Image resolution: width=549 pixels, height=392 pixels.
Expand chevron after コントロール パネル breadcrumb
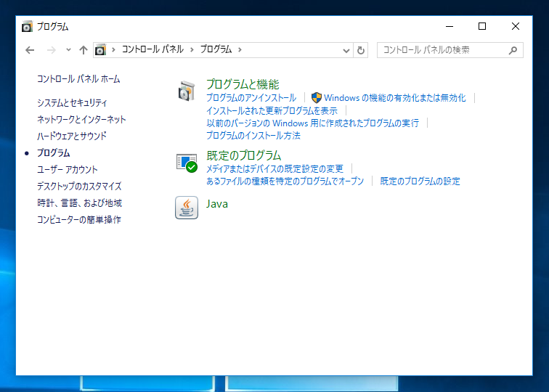pos(192,49)
